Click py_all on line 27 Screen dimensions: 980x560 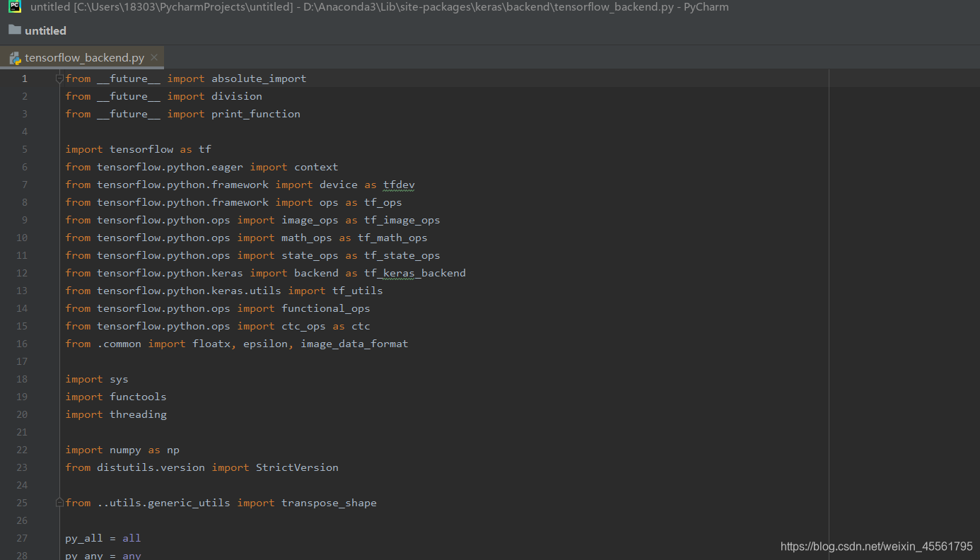83,537
